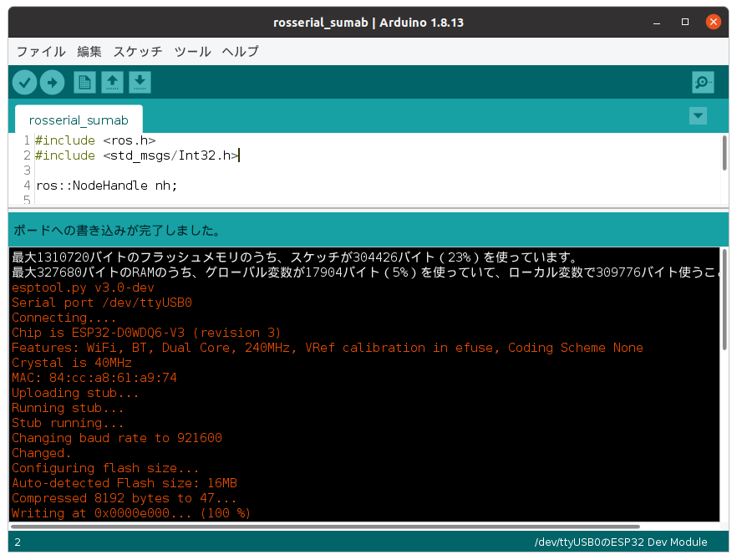The width and height of the screenshot is (737, 560).
Task: Open the 編集 menu
Action: (x=89, y=51)
